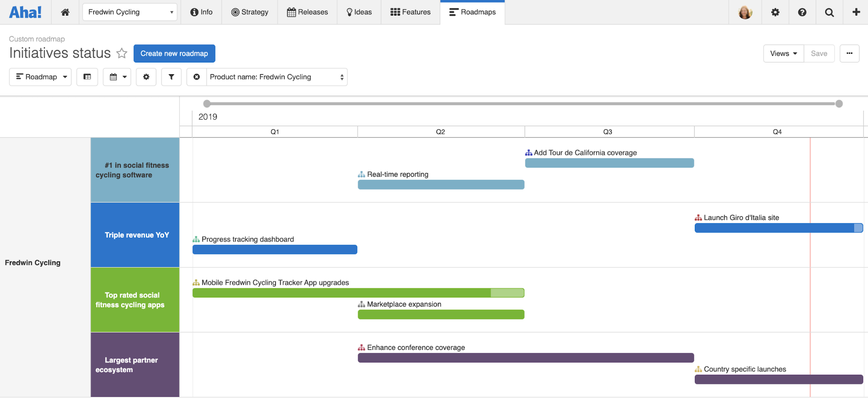The image size is (868, 406).
Task: Open the Marketplace expansion initiative
Action: click(404, 304)
